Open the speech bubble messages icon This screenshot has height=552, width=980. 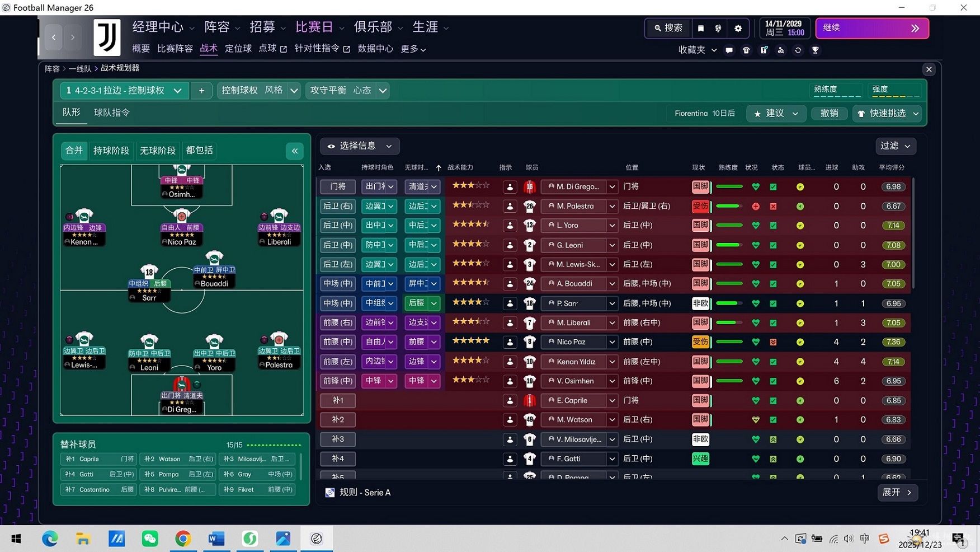point(729,50)
